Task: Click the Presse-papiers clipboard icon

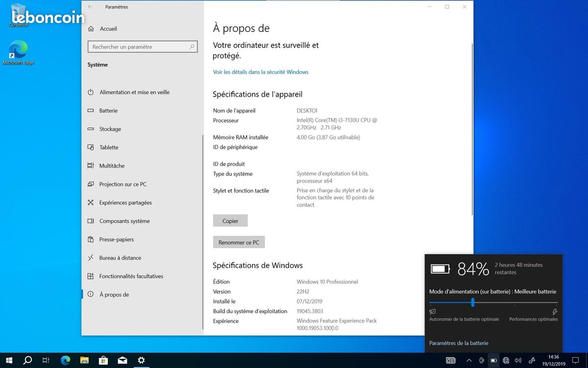Action: (91, 239)
